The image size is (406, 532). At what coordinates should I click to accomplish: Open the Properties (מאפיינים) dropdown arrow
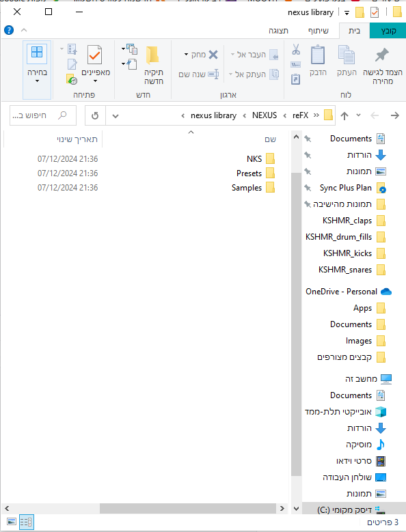[96, 81]
